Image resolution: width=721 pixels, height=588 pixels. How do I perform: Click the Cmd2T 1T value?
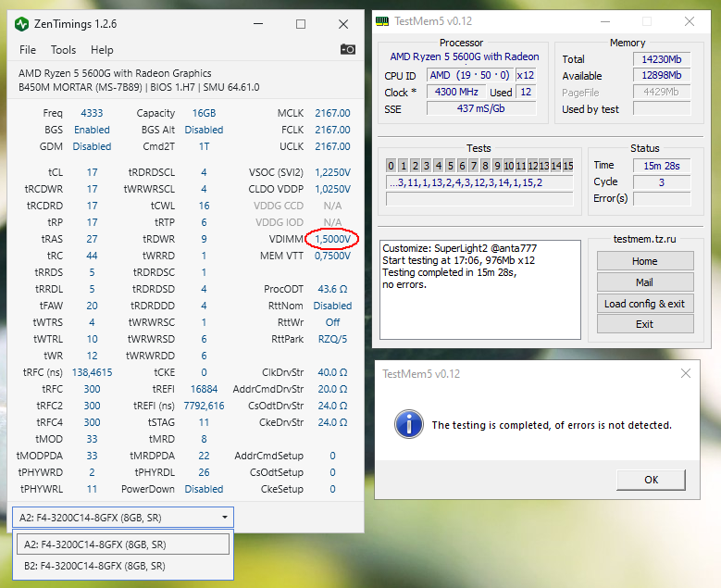click(x=204, y=146)
